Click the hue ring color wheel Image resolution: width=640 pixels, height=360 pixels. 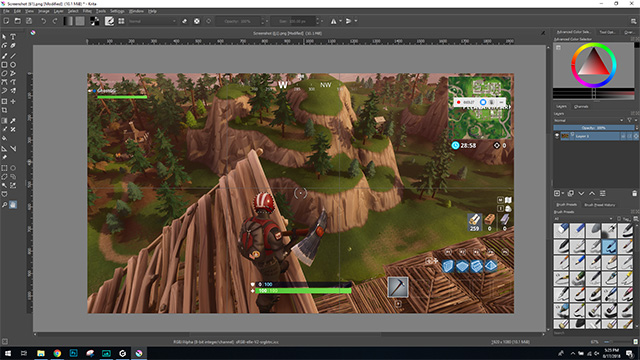coord(593,65)
